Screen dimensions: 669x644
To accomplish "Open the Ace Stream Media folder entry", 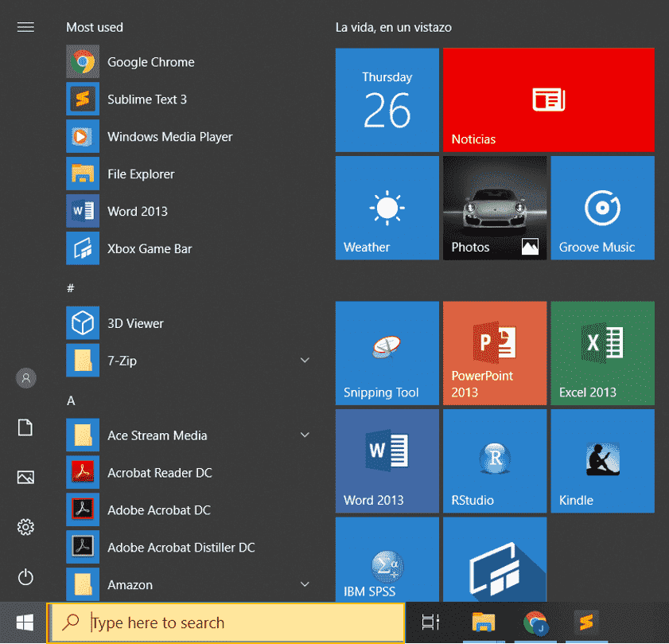I will 190,435.
